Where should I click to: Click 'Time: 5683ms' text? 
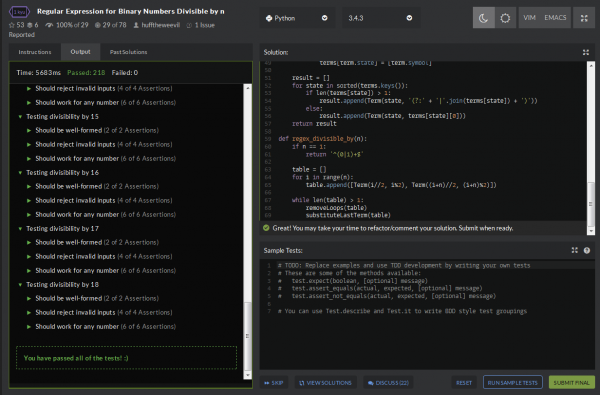click(39, 73)
